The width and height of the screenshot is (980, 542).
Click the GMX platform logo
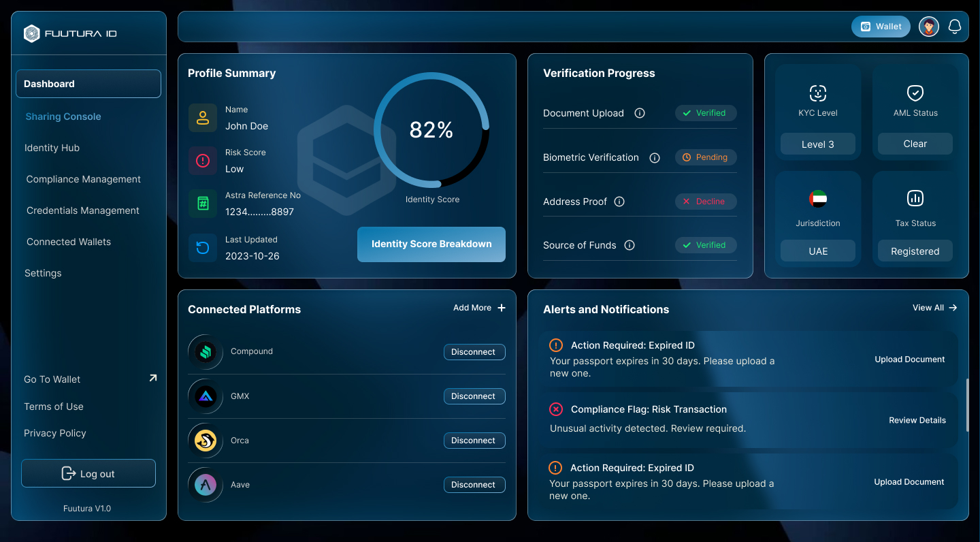pos(206,396)
